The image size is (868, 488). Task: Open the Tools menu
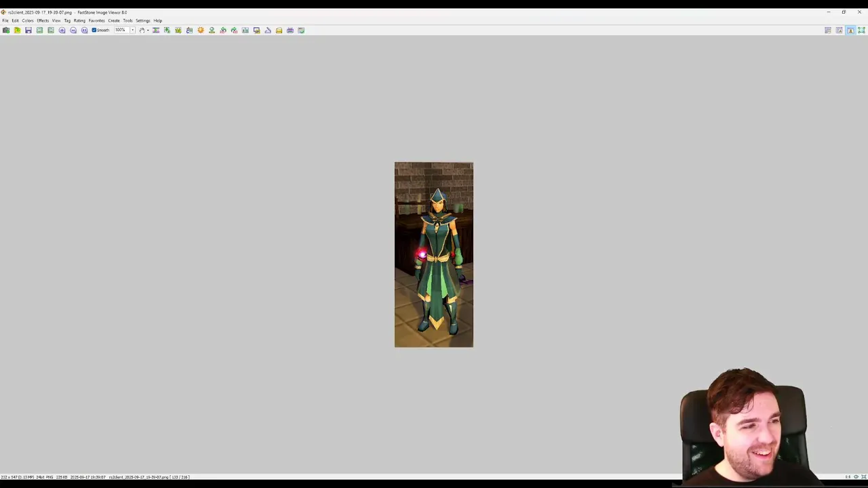click(x=127, y=20)
